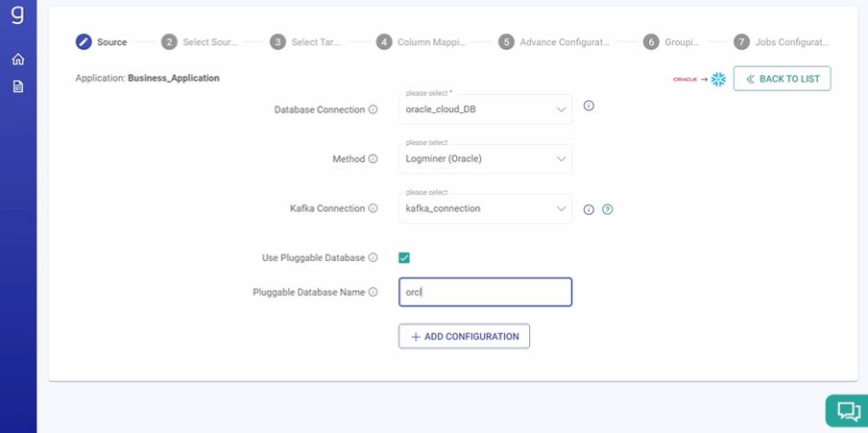The height and width of the screenshot is (433, 868).
Task: Open the chat support widget
Action: 847,411
